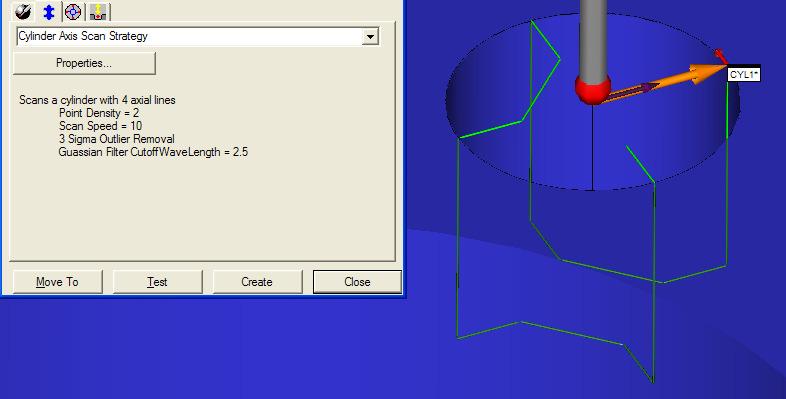Click the Move To button

pyautogui.click(x=57, y=282)
